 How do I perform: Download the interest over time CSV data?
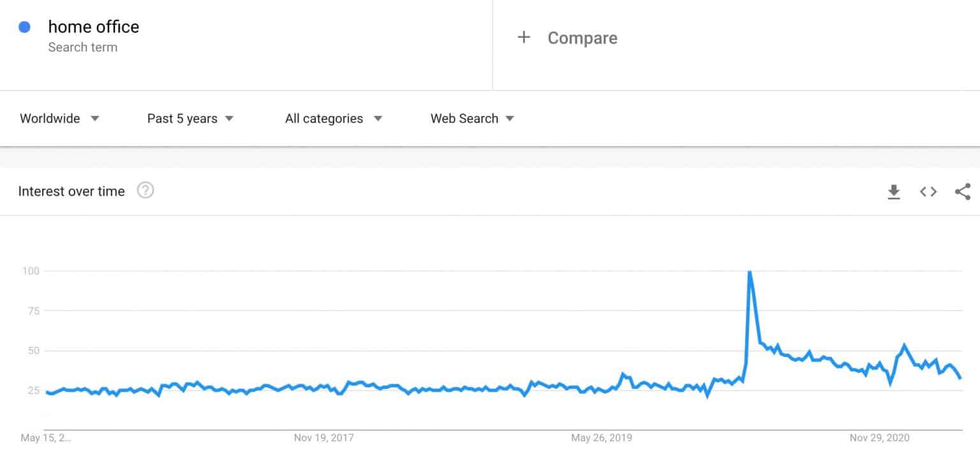coord(893,191)
